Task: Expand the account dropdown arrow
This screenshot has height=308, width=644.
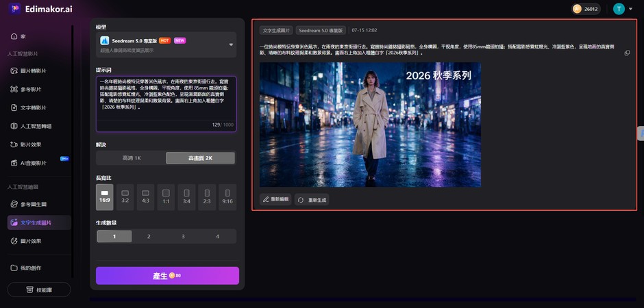Action: (630, 9)
